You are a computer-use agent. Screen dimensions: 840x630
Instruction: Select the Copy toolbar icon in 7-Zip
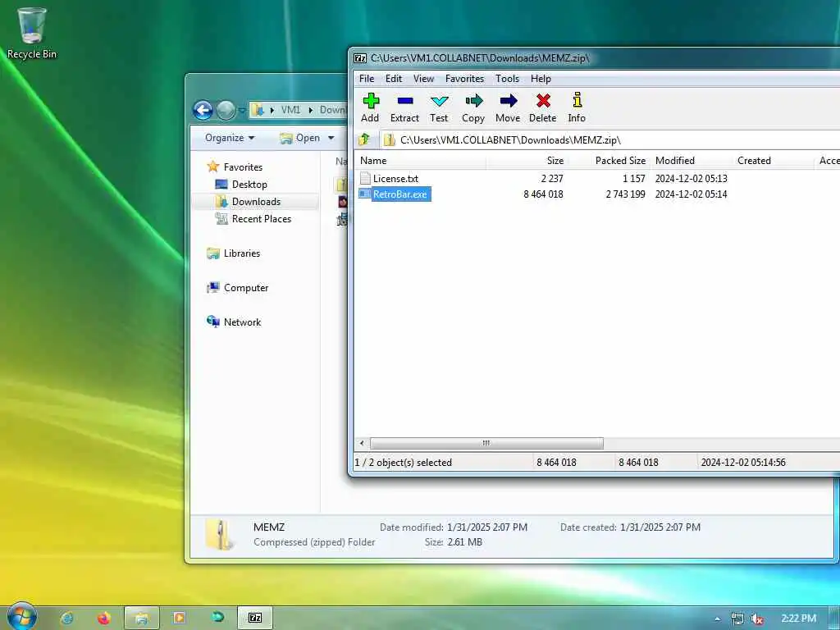pos(473,107)
